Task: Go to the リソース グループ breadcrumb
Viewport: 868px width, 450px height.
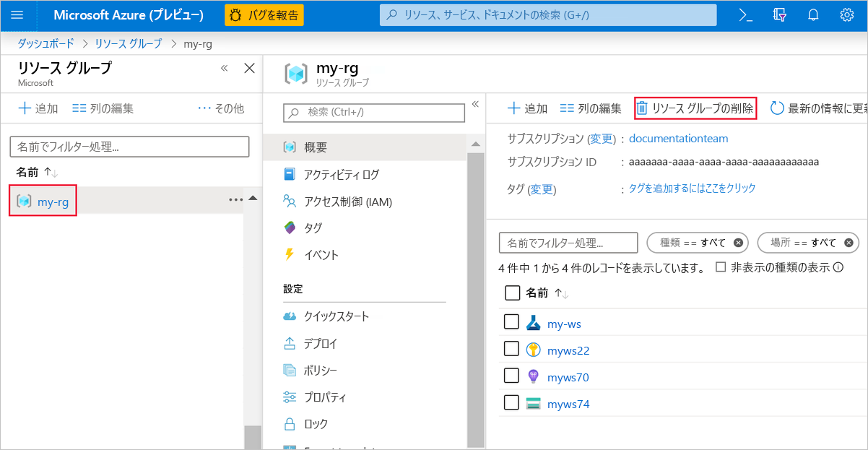Action: tap(129, 43)
